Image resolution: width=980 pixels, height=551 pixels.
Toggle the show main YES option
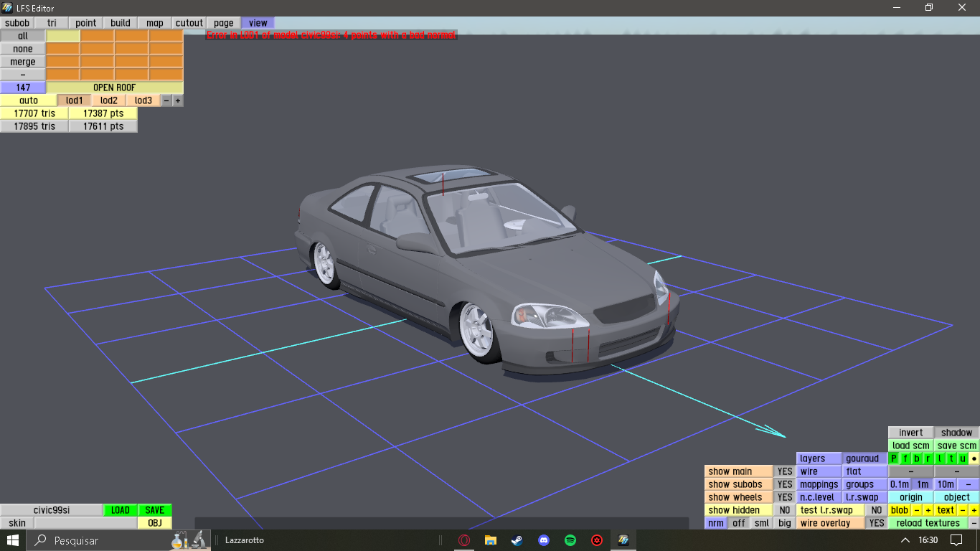(x=785, y=471)
